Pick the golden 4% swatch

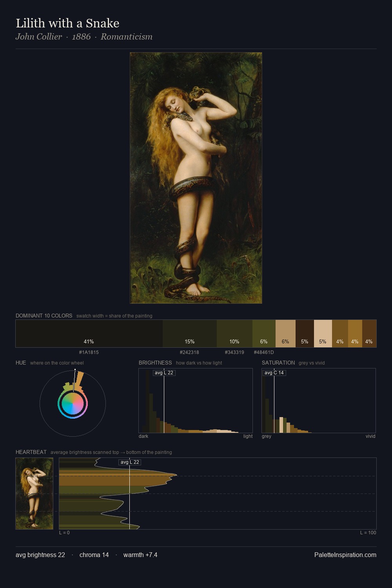tap(355, 334)
